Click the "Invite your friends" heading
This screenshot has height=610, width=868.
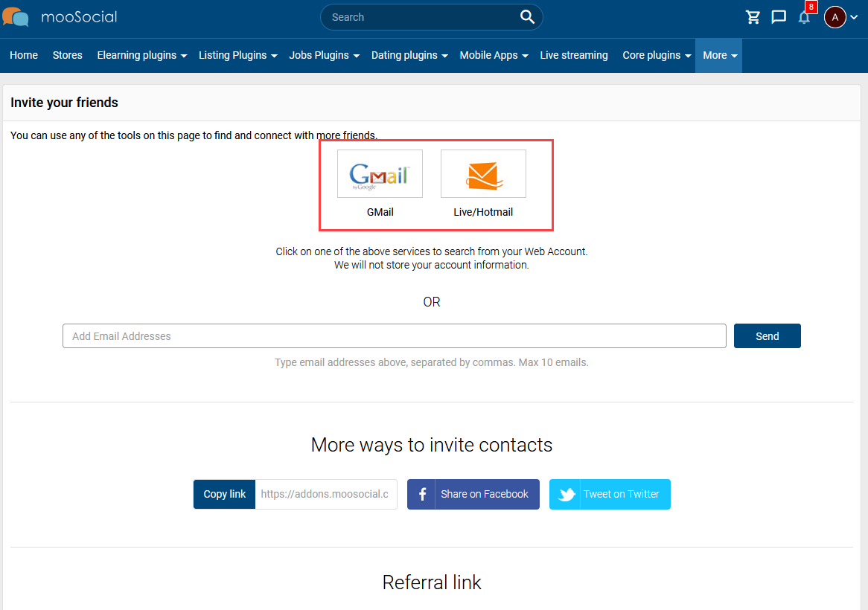click(64, 103)
